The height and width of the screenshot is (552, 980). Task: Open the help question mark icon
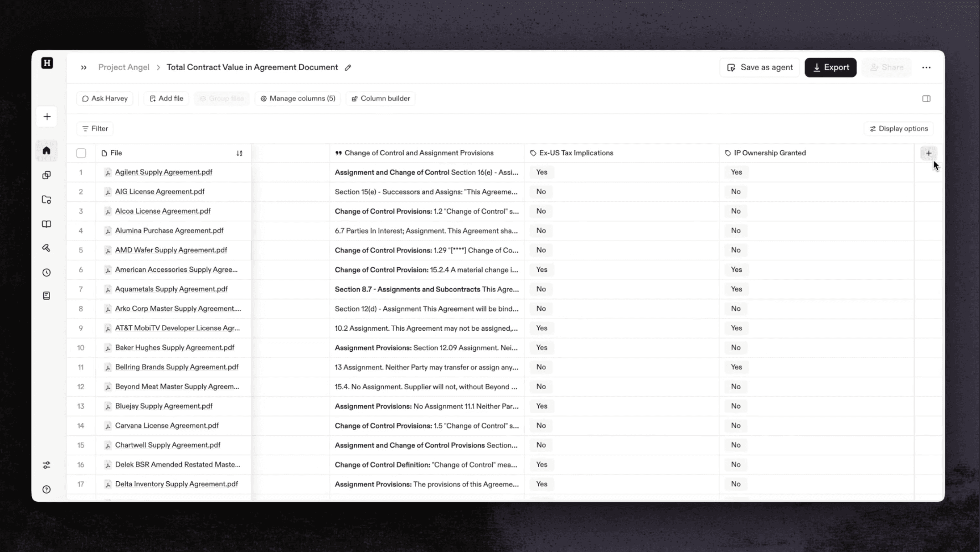(x=46, y=490)
